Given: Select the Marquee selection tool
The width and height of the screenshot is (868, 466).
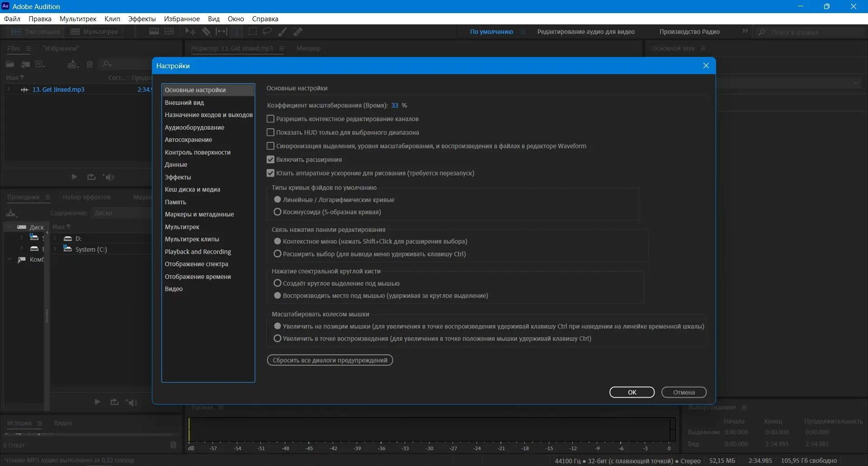Looking at the screenshot, I should tap(253, 32).
